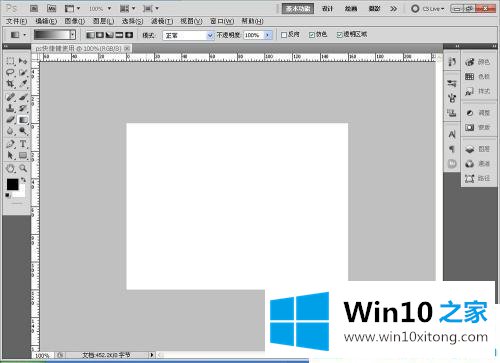
Task: Select the Crop tool
Action: [x=10, y=83]
